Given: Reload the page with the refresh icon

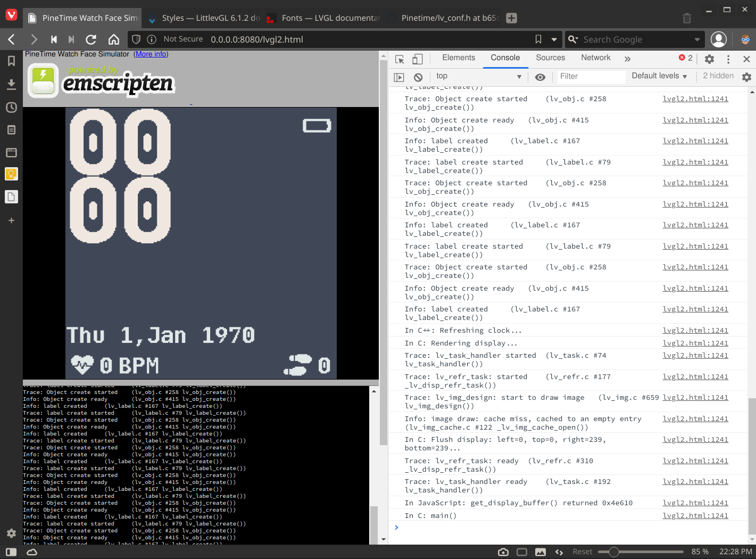Looking at the screenshot, I should tap(91, 39).
